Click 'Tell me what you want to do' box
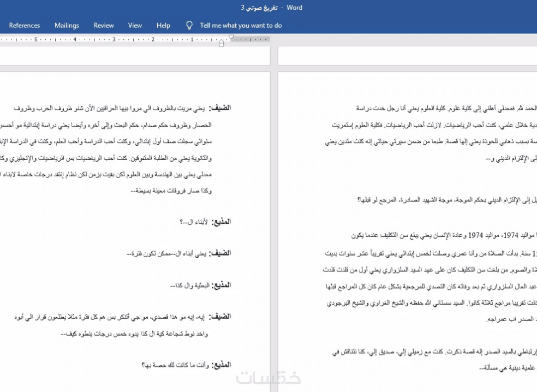This screenshot has width=537, height=392. click(x=241, y=25)
